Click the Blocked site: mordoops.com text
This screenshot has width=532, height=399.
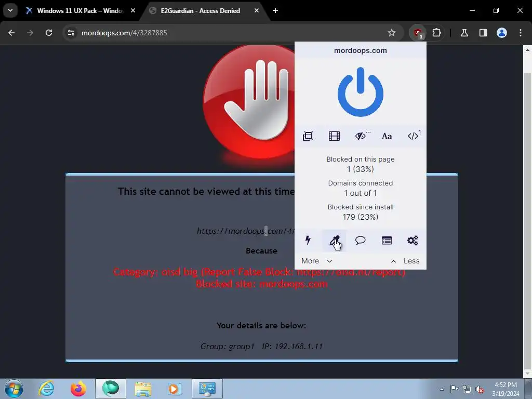pyautogui.click(x=262, y=284)
